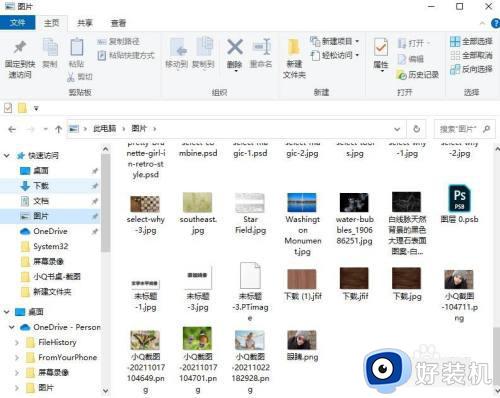Open the 文件 File menu

click(17, 23)
